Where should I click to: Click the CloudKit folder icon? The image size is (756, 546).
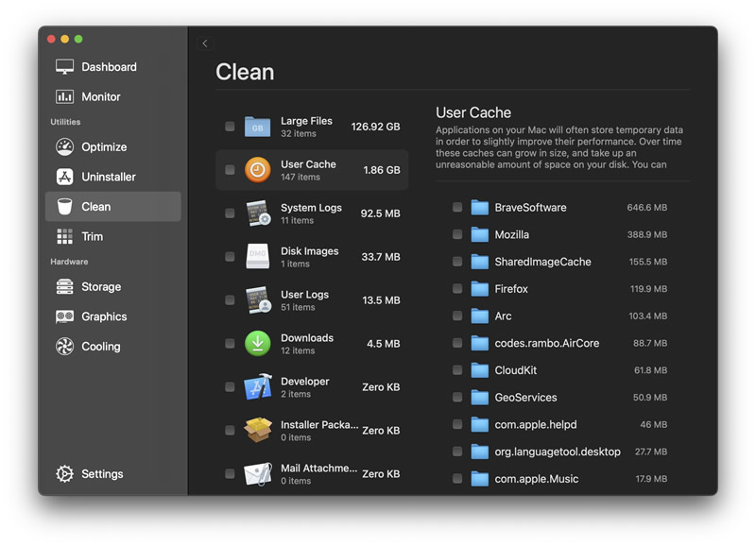pyautogui.click(x=480, y=370)
